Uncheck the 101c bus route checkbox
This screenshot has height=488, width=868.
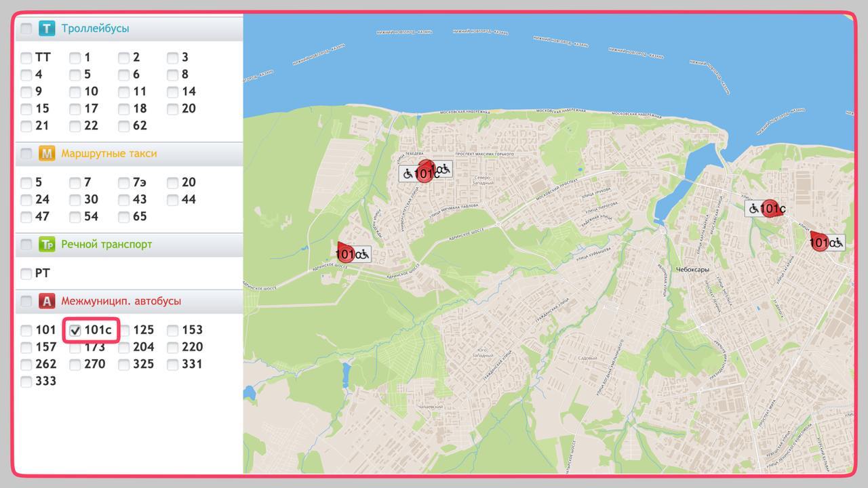coord(75,331)
